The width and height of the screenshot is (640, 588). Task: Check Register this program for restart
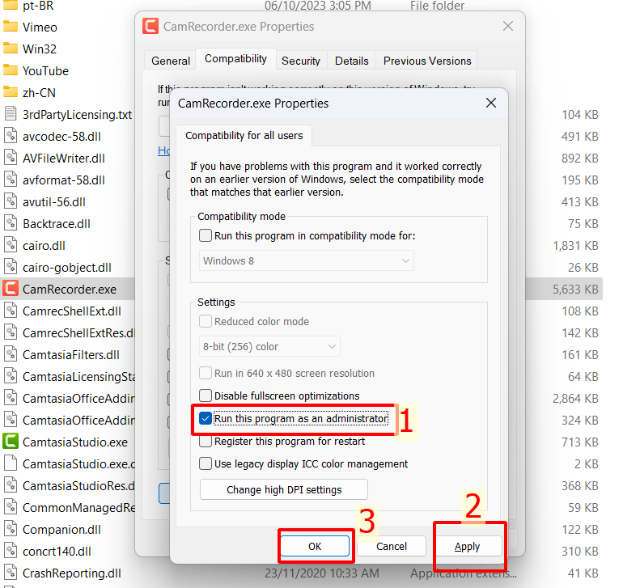[205, 441]
